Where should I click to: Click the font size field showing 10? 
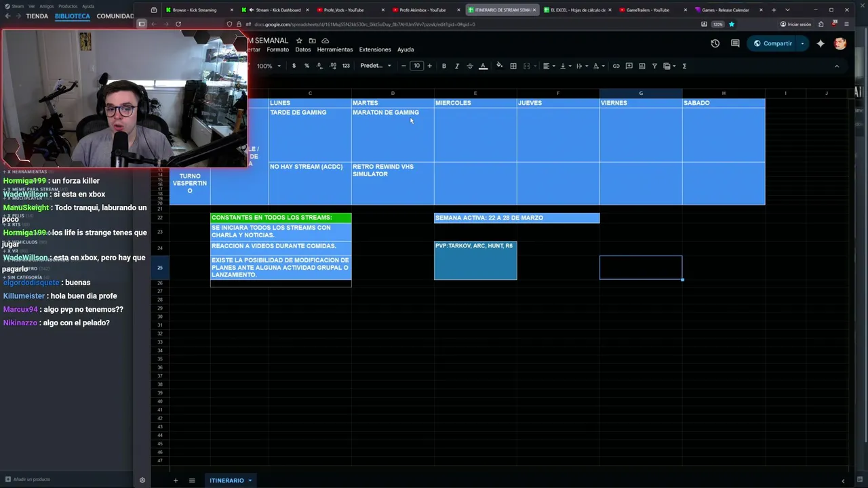(x=416, y=66)
